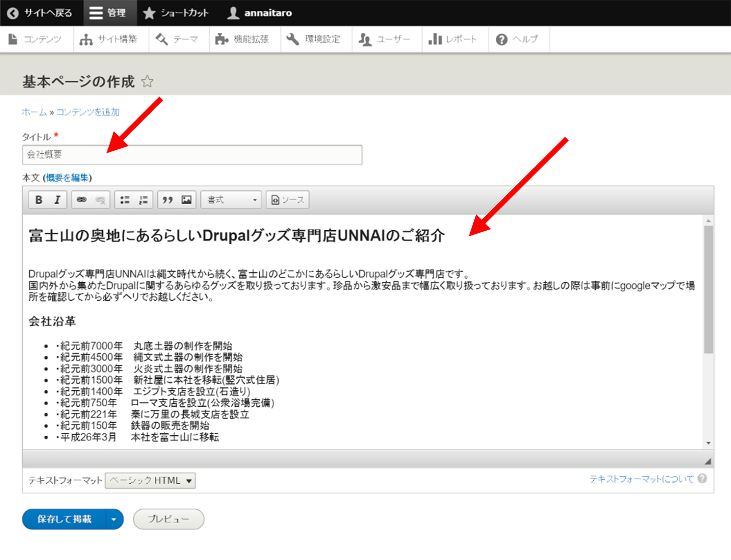Insert a bulleted list
Image resolution: width=731 pixels, height=560 pixels.
(125, 200)
